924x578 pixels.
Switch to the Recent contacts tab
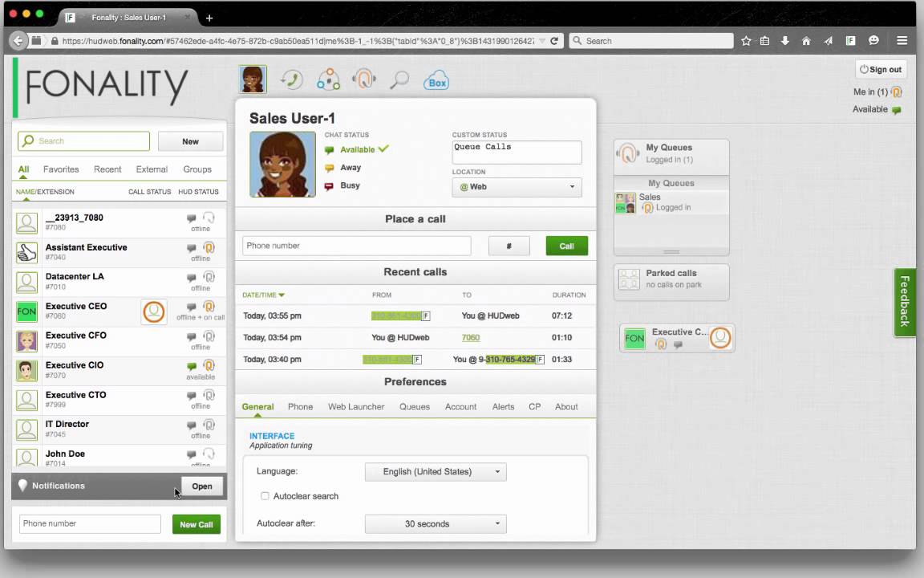pyautogui.click(x=107, y=169)
